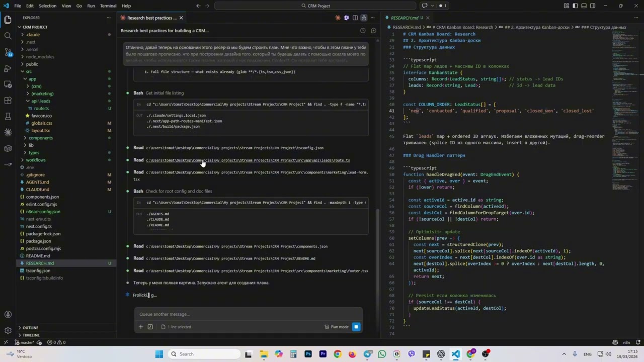Open the Explorer view in activity bar

(8, 20)
